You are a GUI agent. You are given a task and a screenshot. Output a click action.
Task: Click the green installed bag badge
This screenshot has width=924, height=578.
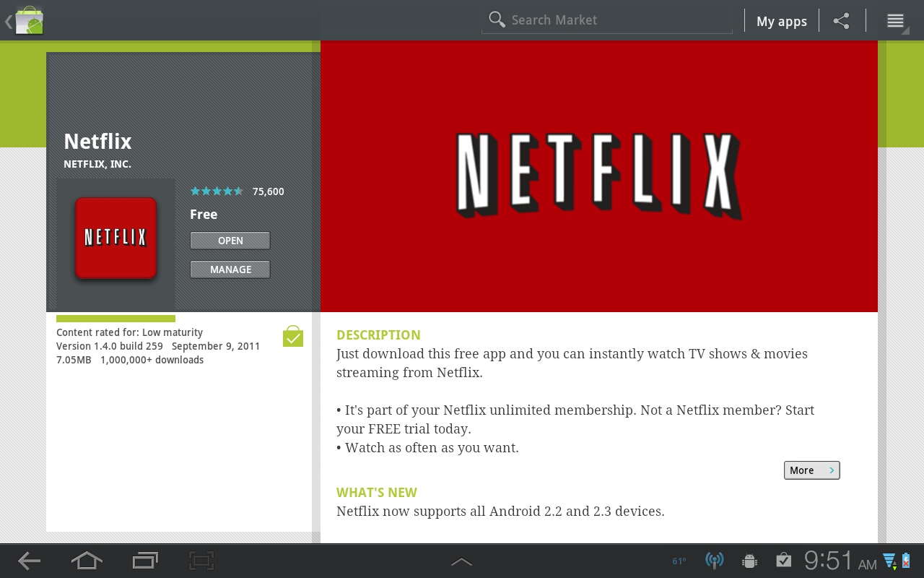coord(293,337)
